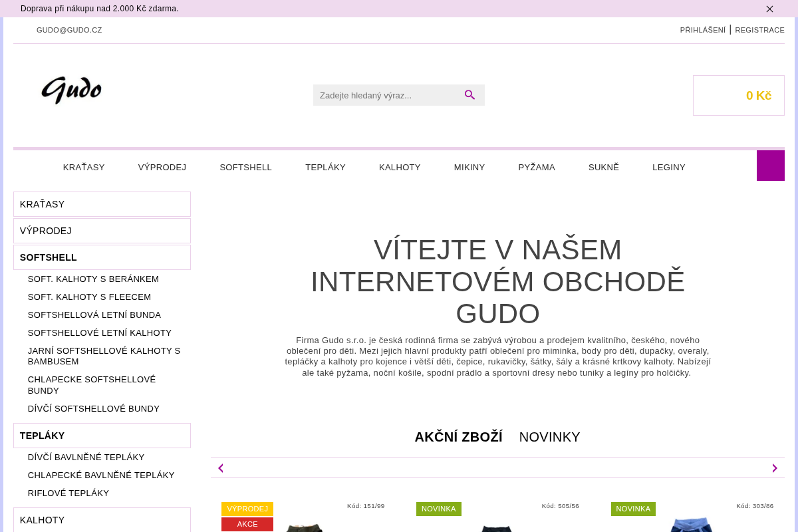Switch to the NOVINKY tab
Screen dimensions: 798x532
pos(550,437)
